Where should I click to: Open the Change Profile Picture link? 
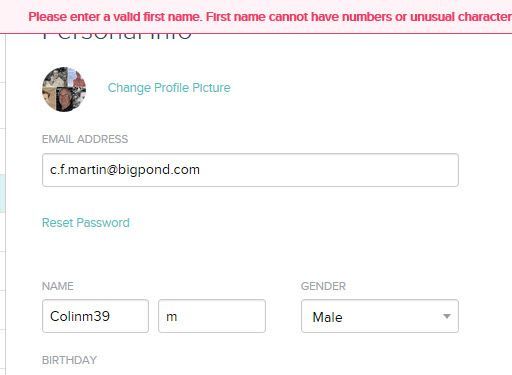coord(169,88)
